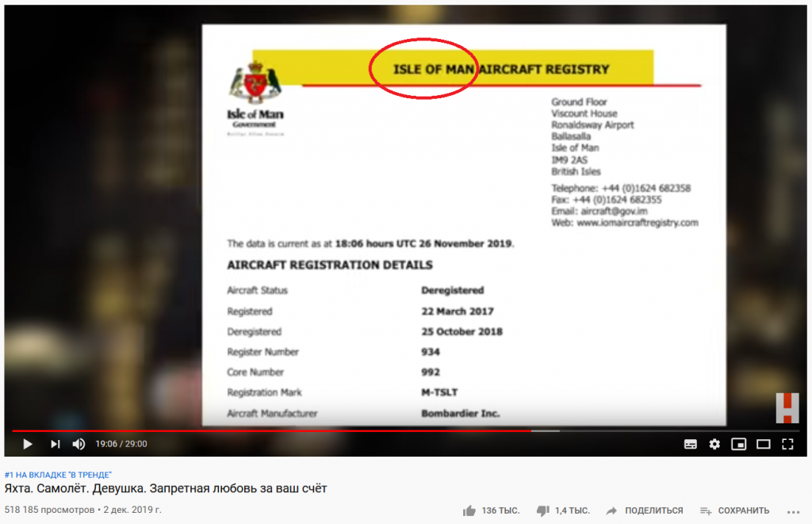Toggle subtitles on the video

691,444
